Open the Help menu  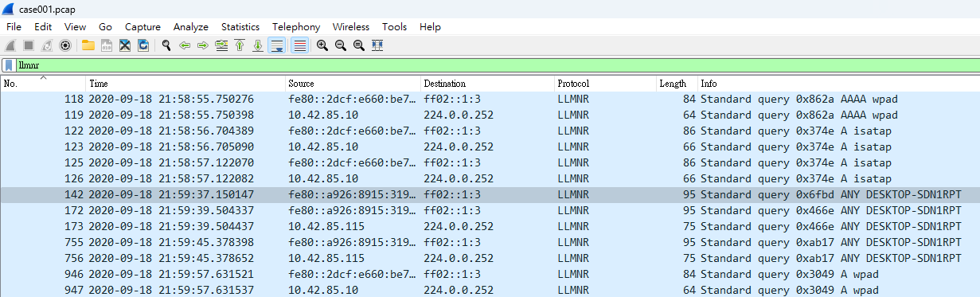coord(430,27)
